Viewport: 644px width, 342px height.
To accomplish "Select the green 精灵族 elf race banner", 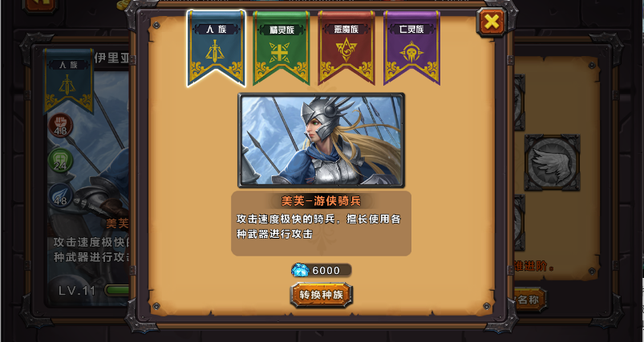I will click(x=281, y=48).
